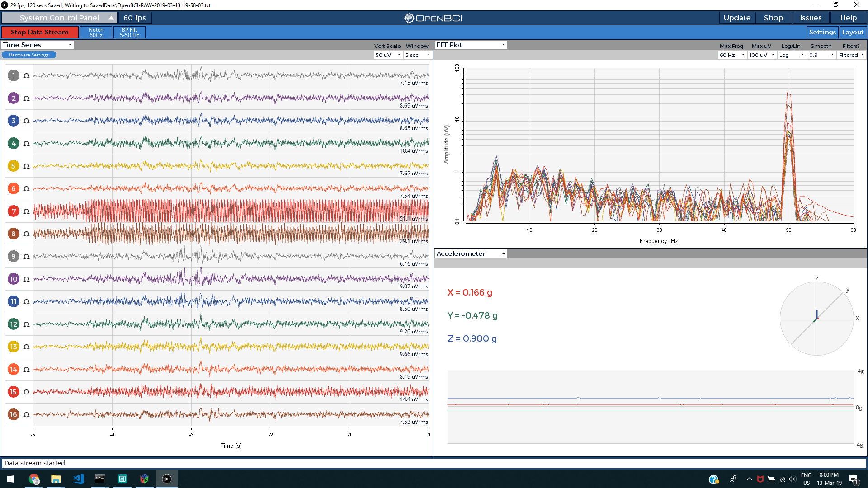868x488 pixels.
Task: Open Visual Studio Code from taskbar
Action: coord(78,479)
